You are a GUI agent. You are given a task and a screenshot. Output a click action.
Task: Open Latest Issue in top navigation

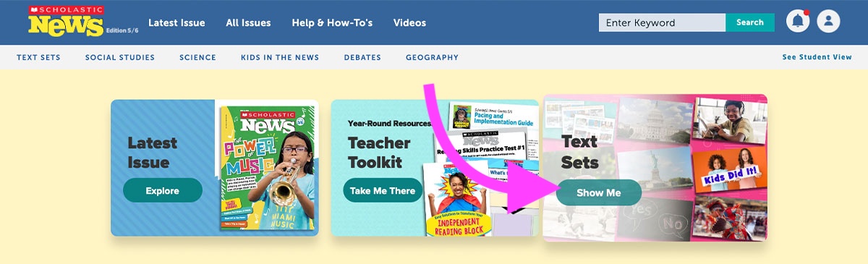[x=176, y=22]
